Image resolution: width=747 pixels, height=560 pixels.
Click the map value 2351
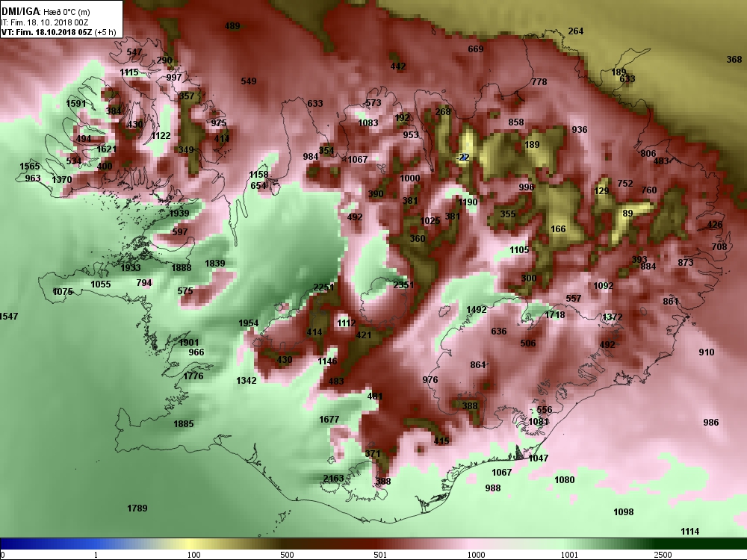(x=403, y=284)
